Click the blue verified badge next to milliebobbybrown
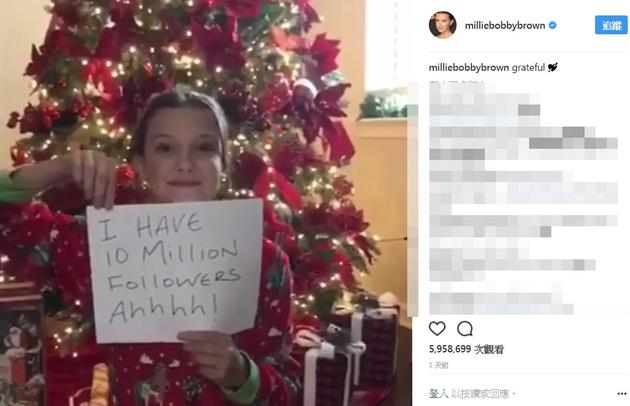 pyautogui.click(x=553, y=25)
